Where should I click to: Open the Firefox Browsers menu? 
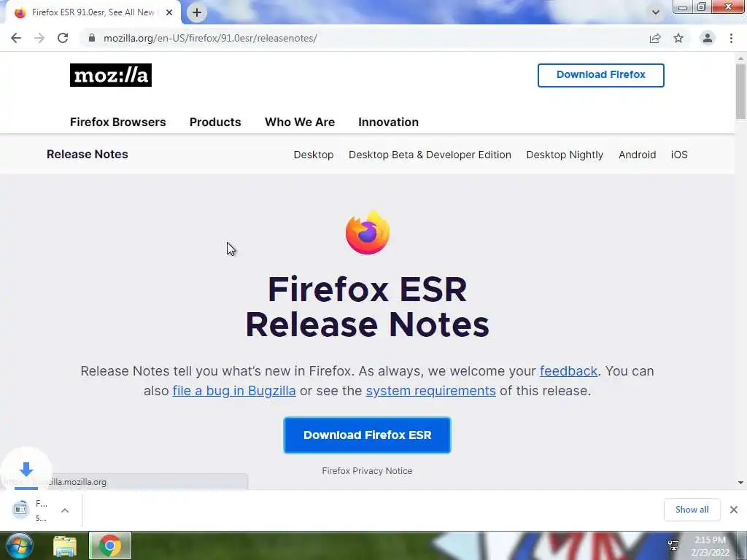117,122
